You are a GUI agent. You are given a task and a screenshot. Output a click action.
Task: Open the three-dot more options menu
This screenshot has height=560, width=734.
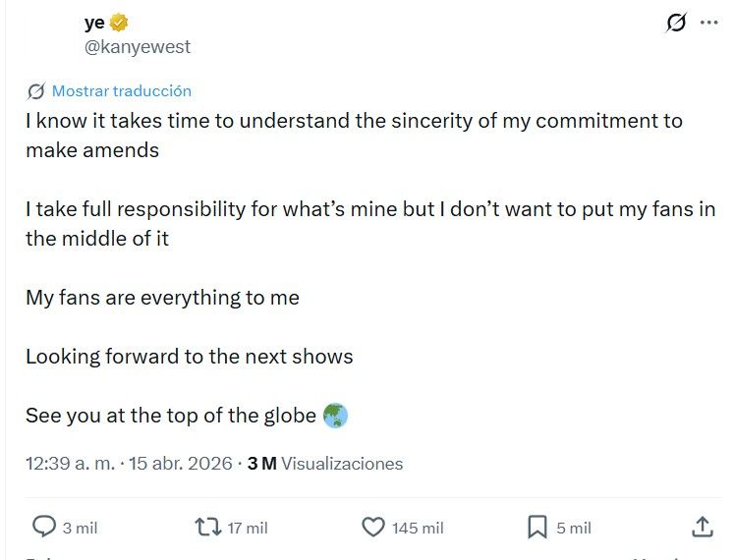coord(709,23)
